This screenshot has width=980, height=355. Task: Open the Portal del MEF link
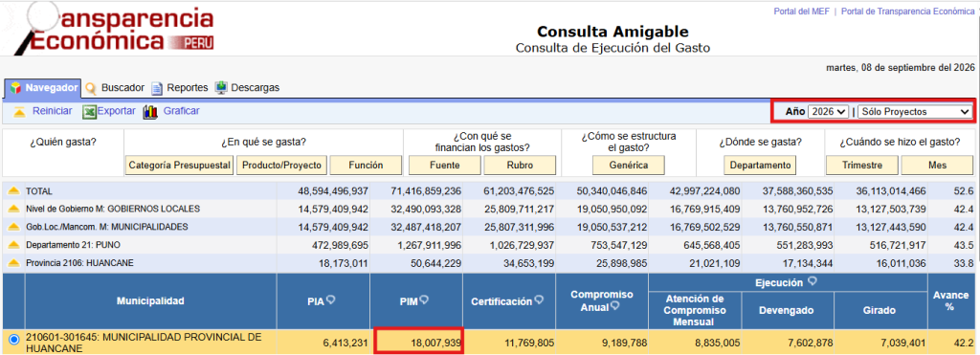coord(803,11)
